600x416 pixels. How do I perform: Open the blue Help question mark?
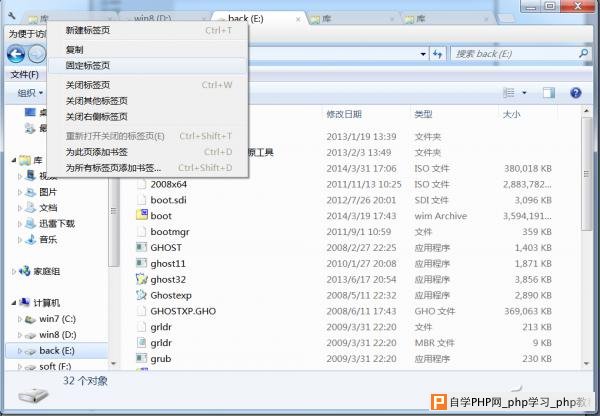576,93
